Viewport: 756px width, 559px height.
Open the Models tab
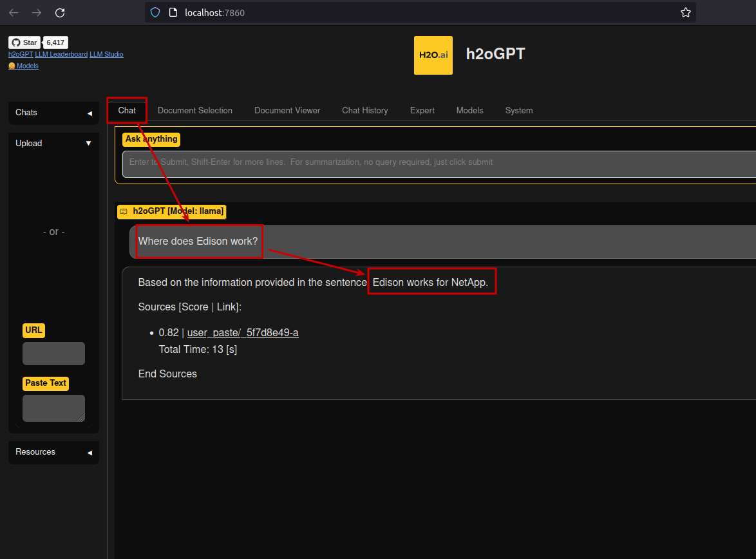469,111
